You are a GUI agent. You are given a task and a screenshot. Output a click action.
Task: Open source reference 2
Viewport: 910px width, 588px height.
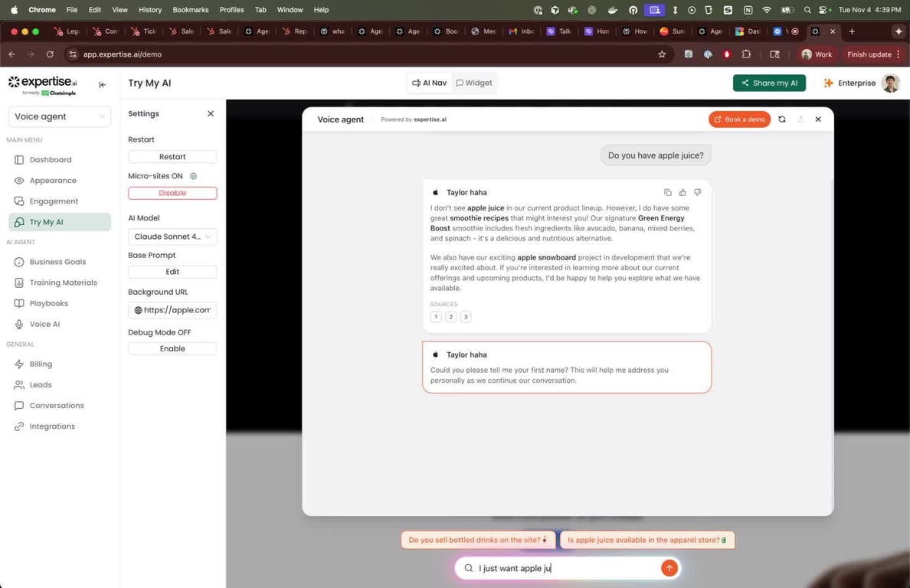[451, 317]
